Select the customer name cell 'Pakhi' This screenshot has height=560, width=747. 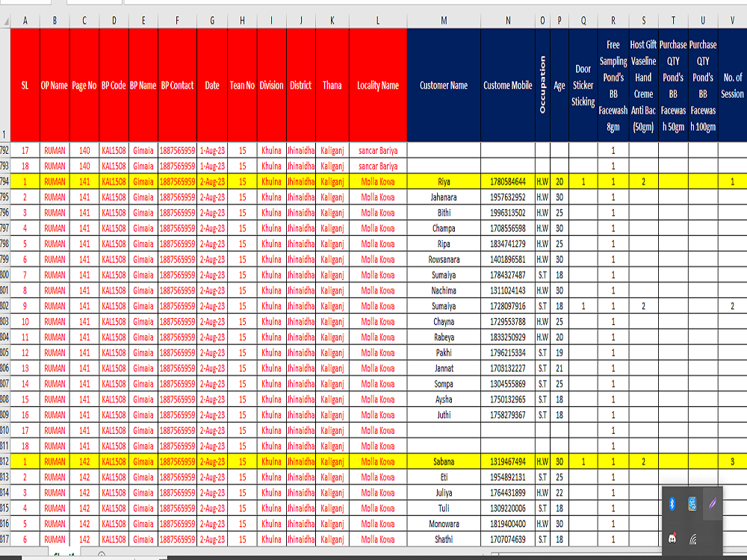[x=444, y=353]
